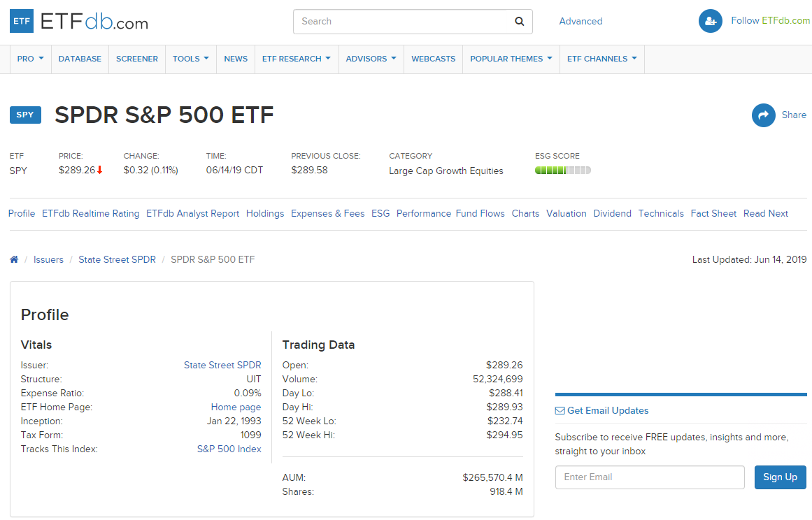Open the WEBCASTS menu item
The image size is (812, 520).
[434, 59]
